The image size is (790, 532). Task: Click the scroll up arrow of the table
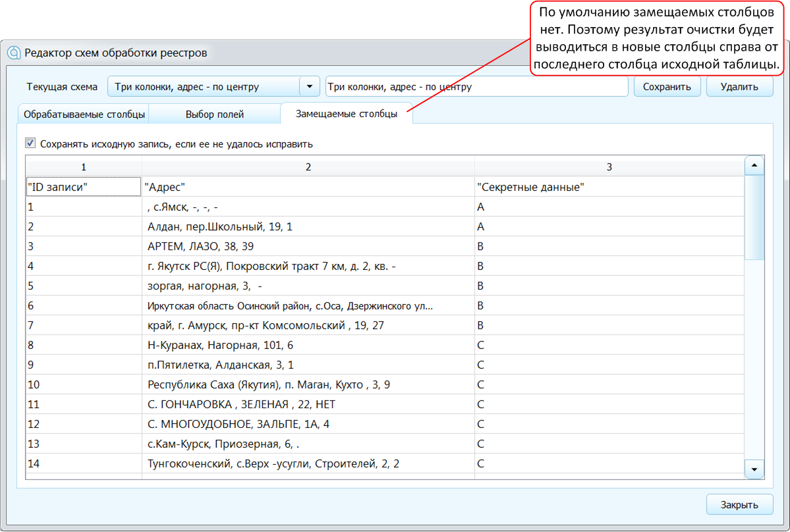pos(754,165)
